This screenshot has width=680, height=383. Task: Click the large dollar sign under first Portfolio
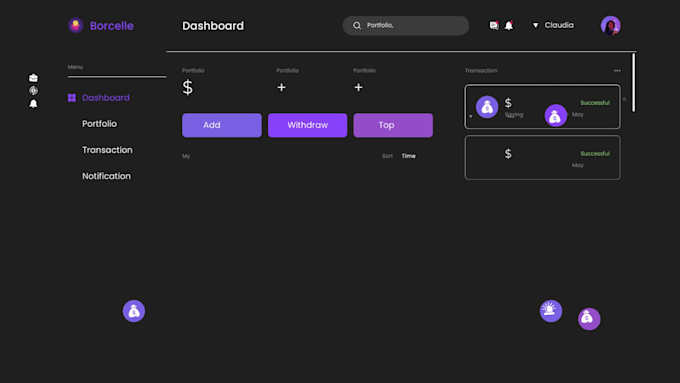[187, 88]
